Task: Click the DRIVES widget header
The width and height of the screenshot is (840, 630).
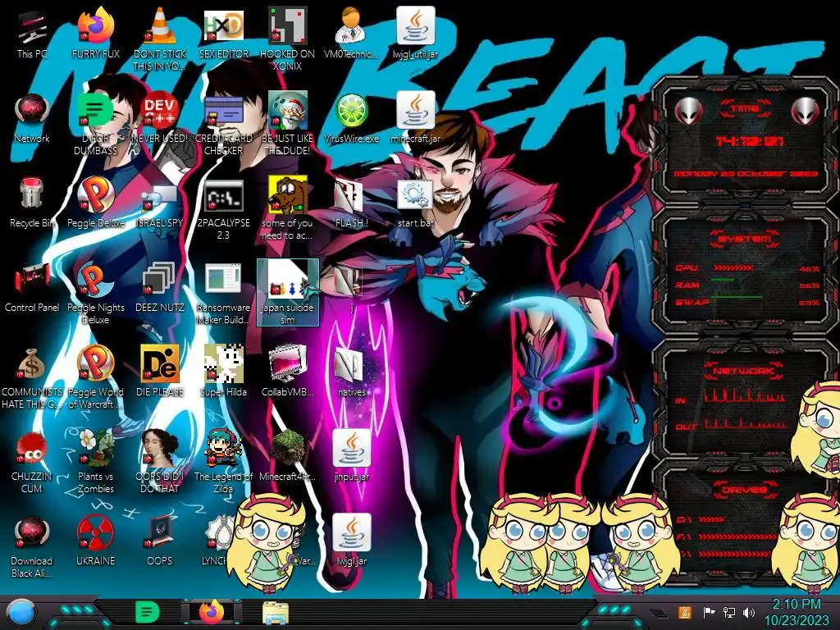Action: pyautogui.click(x=744, y=490)
